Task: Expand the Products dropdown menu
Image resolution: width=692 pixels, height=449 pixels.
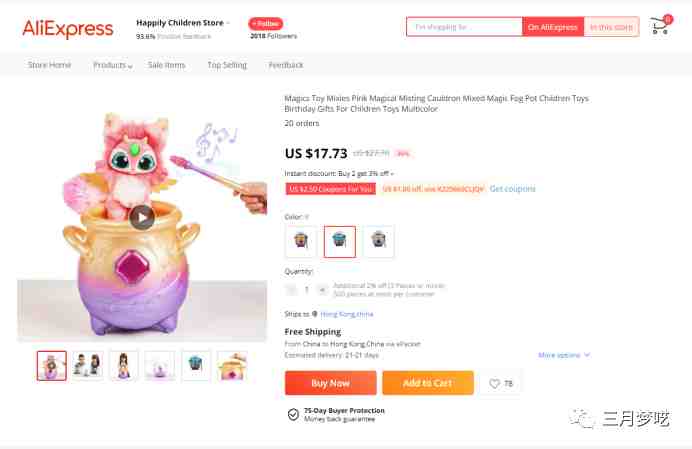Action: tap(112, 65)
